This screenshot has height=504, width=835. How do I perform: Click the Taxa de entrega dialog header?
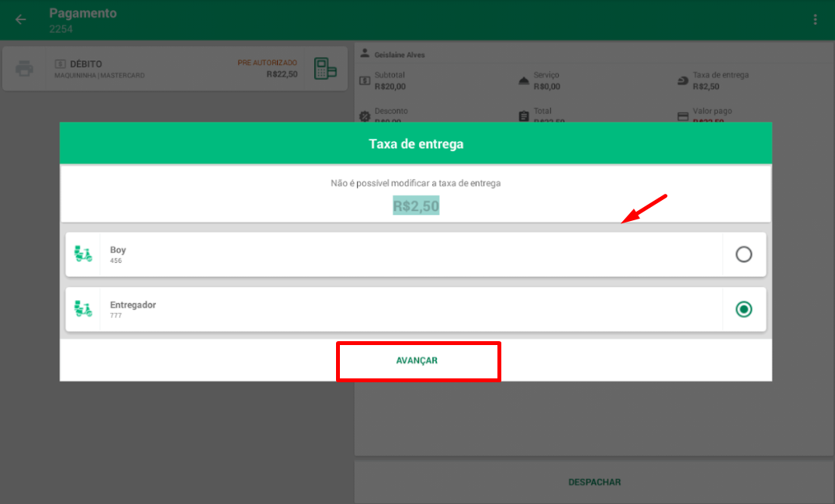click(416, 143)
